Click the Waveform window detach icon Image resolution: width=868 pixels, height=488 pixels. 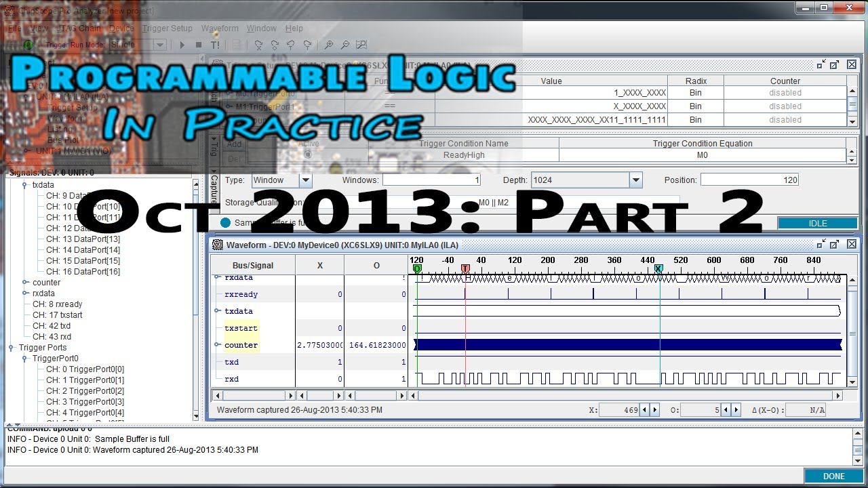pyautogui.click(x=821, y=245)
